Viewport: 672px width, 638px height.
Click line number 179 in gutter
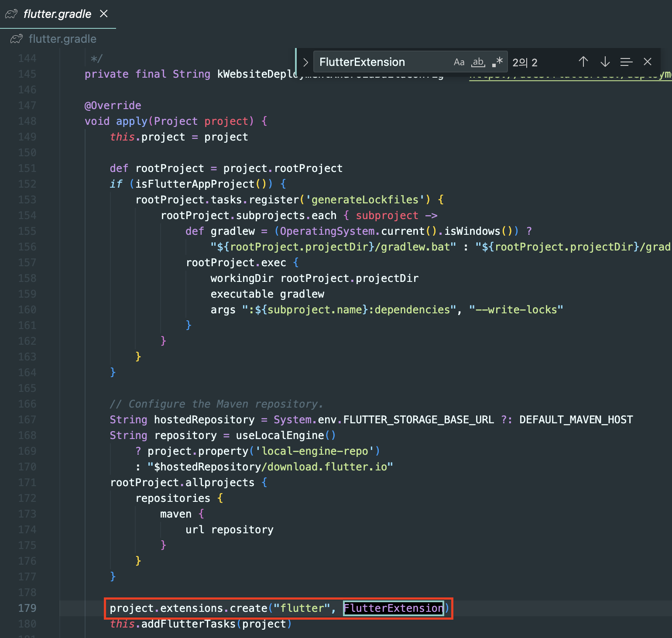coord(27,608)
